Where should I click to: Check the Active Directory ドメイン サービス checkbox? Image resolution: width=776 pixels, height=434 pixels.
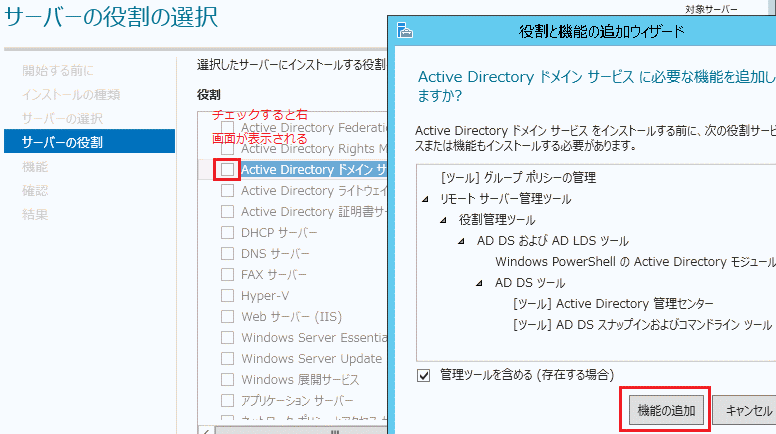[227, 169]
